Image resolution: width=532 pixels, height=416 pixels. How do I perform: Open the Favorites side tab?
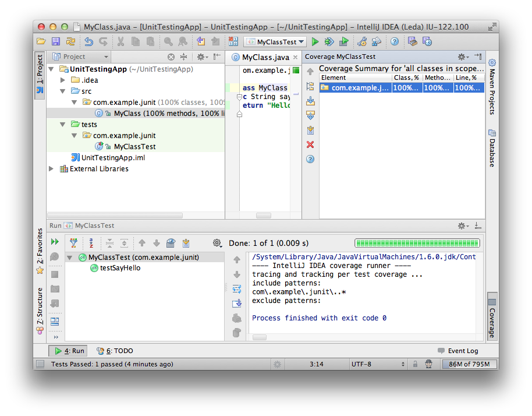pos(40,251)
